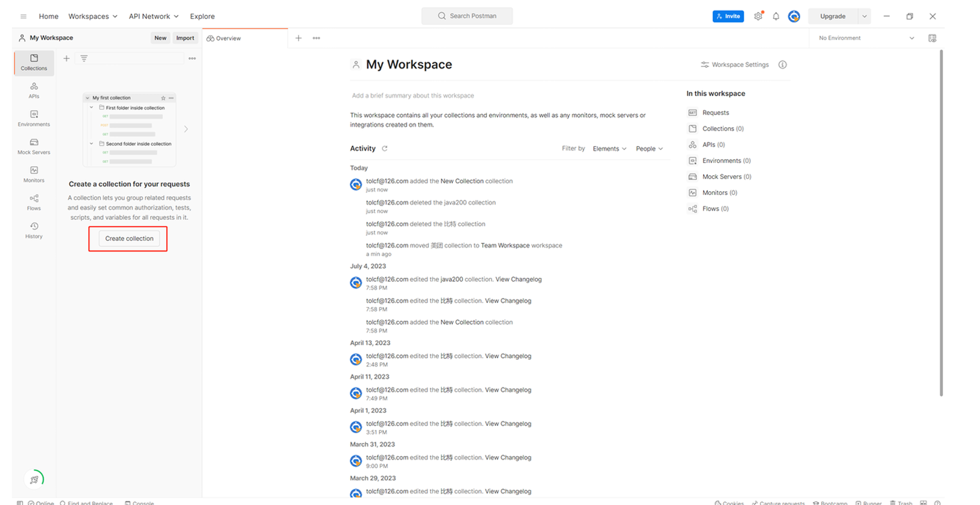980x505 pixels.
Task: Click the environment quick look icon
Action: 932,38
